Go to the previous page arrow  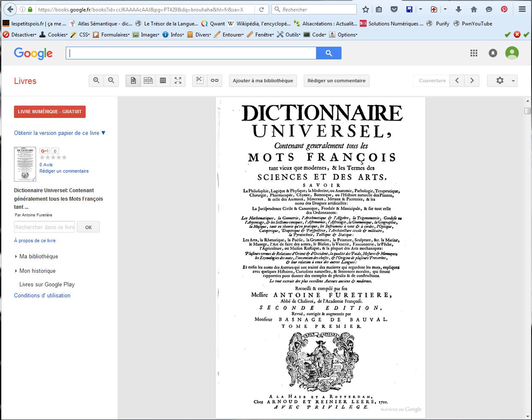pos(457,81)
